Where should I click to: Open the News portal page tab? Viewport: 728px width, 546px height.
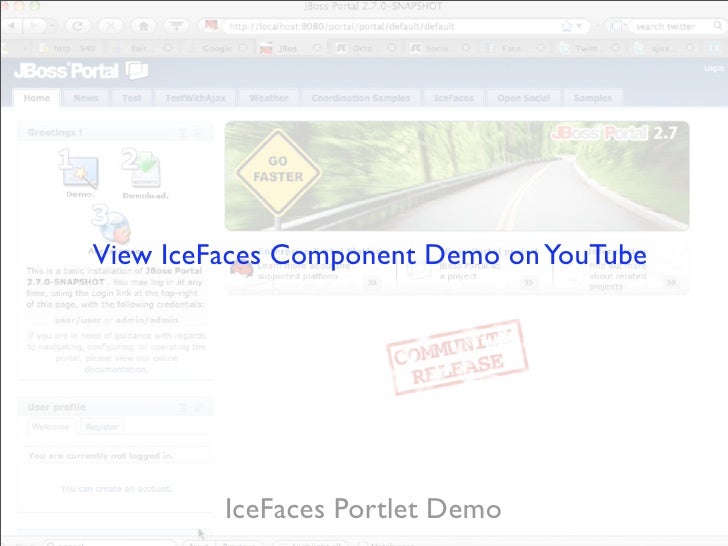click(86, 98)
